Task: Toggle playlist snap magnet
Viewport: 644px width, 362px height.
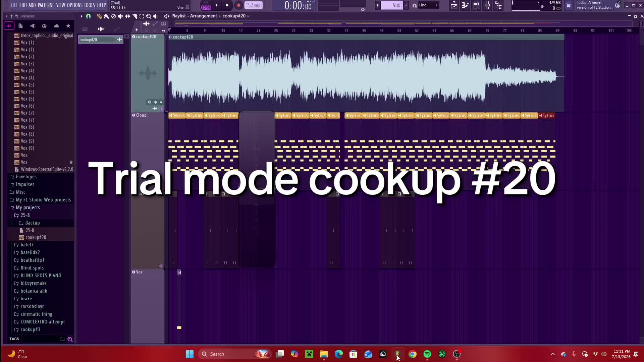Action: 88,16
